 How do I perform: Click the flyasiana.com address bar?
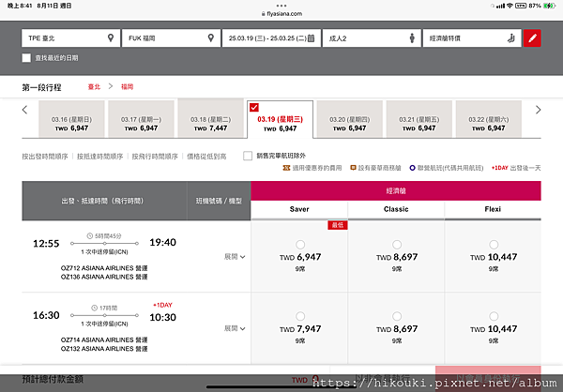coord(281,14)
